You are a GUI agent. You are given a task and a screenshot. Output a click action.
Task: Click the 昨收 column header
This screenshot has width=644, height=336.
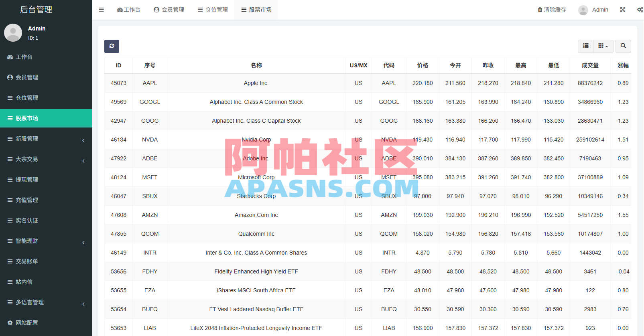pyautogui.click(x=488, y=65)
